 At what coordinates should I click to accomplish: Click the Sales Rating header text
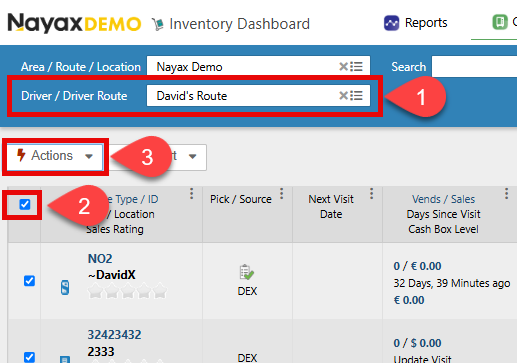coord(115,229)
